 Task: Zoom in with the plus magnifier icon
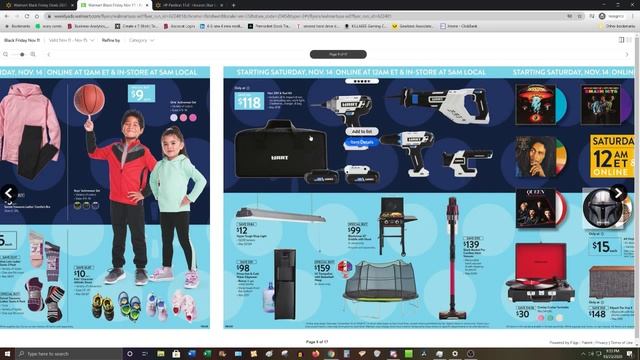(x=33, y=54)
